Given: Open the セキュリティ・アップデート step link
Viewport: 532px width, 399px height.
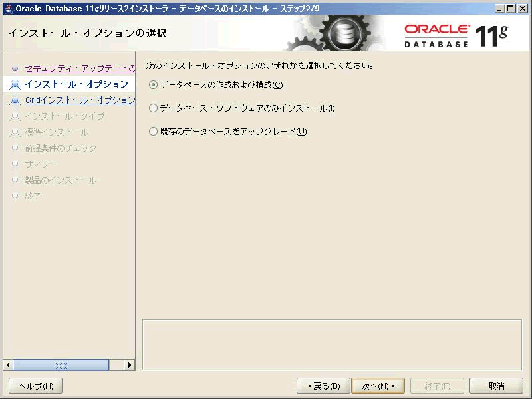Looking at the screenshot, I should point(80,68).
